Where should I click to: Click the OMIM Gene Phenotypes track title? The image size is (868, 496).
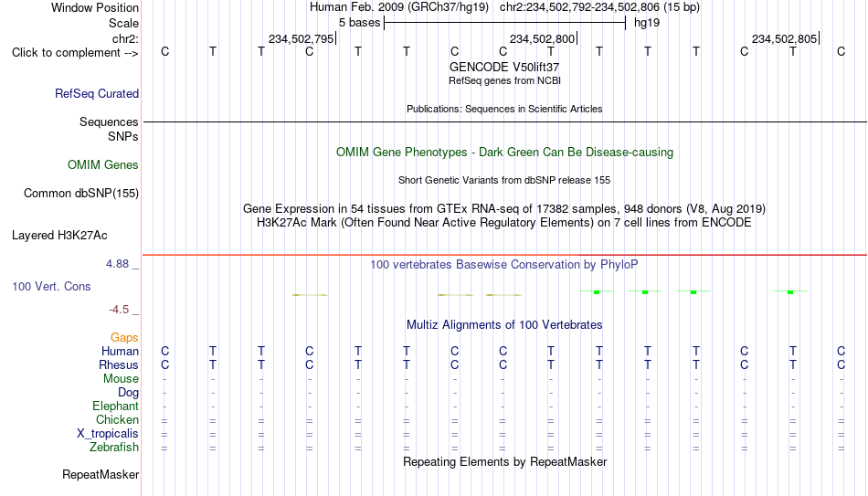point(504,153)
